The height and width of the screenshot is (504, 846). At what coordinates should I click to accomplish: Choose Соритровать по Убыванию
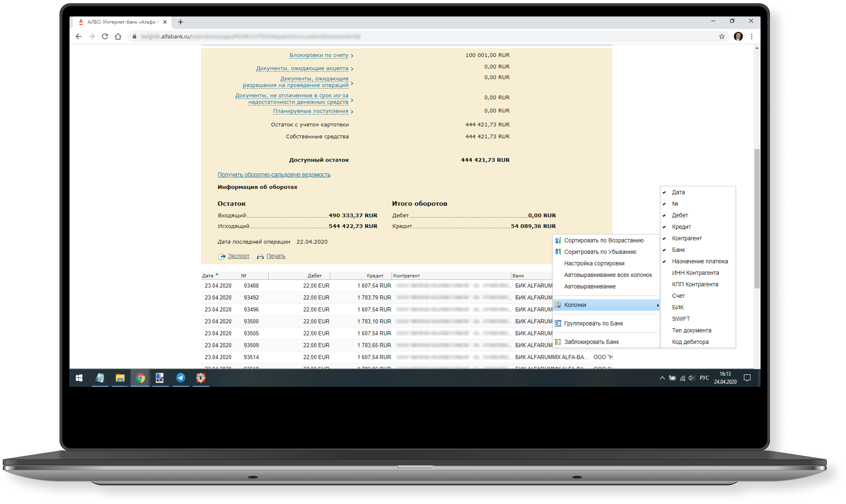coord(606,252)
